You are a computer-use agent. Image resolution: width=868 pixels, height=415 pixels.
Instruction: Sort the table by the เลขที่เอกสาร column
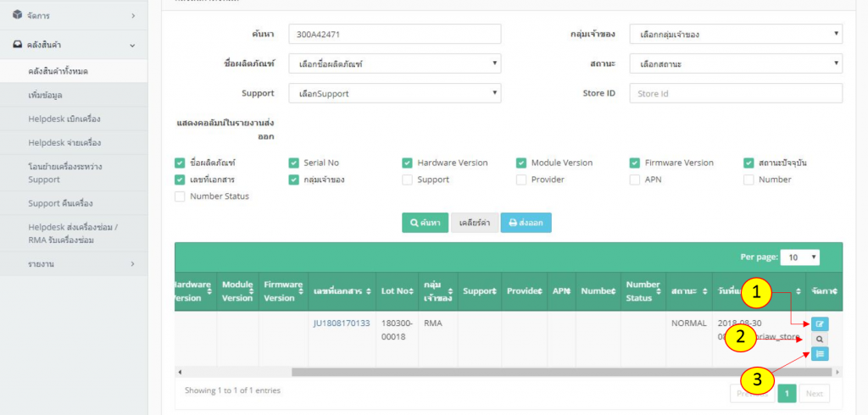pos(342,291)
